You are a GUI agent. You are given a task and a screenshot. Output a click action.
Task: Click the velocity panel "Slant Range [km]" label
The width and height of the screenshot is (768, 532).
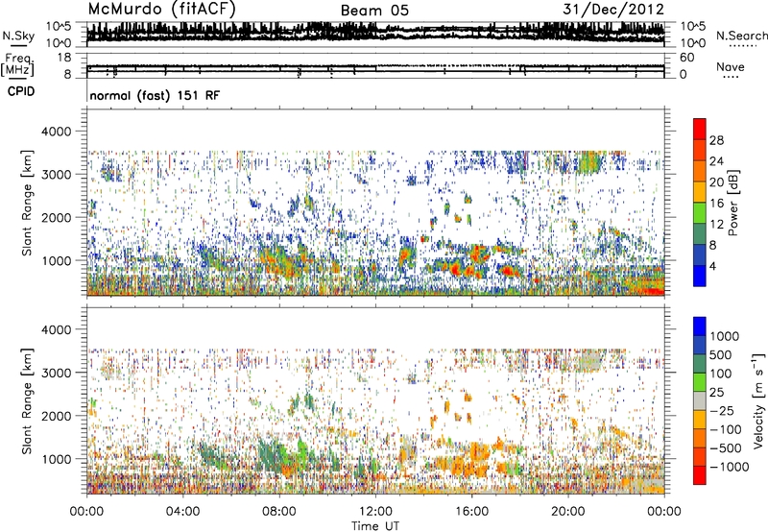pos(27,401)
